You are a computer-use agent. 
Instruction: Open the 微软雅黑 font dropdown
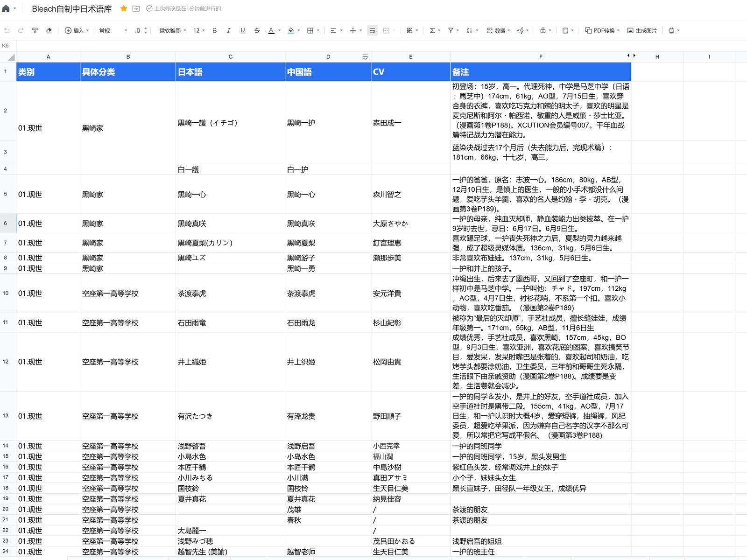[x=173, y=30]
